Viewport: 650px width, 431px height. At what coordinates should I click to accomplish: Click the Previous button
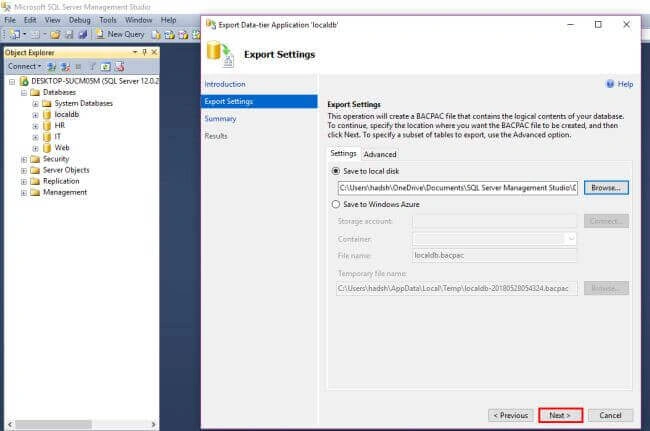point(511,415)
